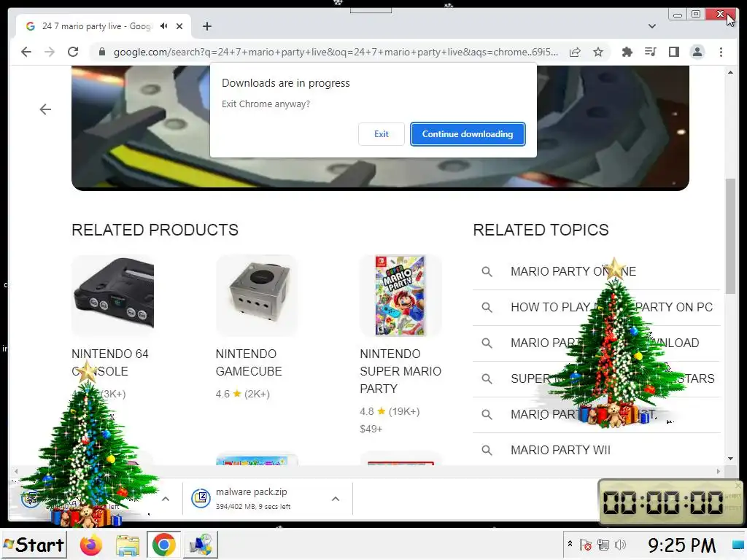This screenshot has width=747, height=560.
Task: Open File Explorer from taskbar
Action: (x=127, y=545)
